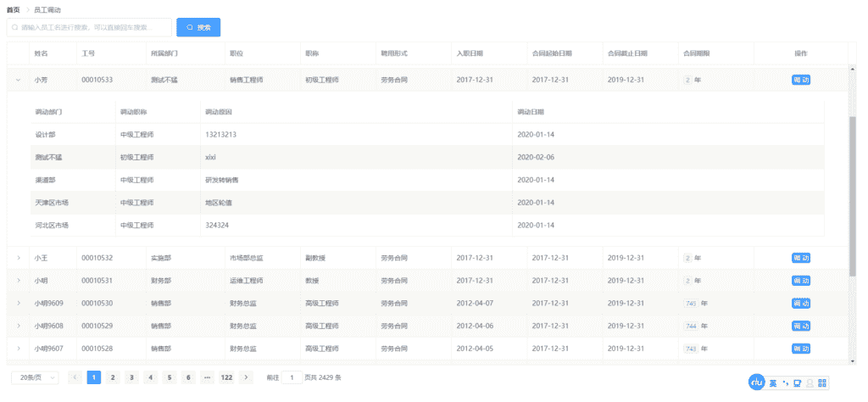Go to the next page arrow
The height and width of the screenshot is (402, 868).
(x=246, y=377)
